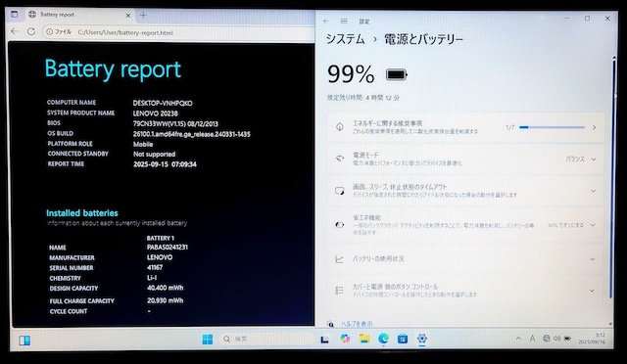Click the Settings window vertical scrollbar
Image resolution: width=627 pixels, height=364 pixels.
coord(611,180)
